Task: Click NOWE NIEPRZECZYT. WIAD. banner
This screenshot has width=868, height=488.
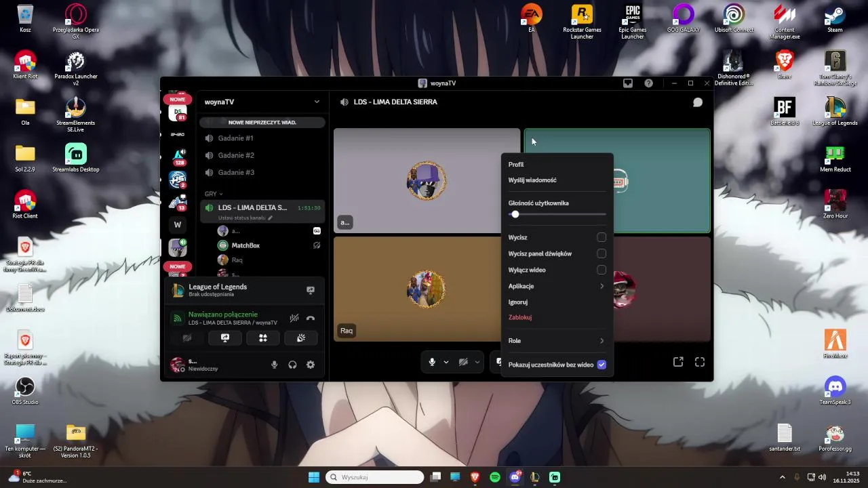Action: pos(262,123)
